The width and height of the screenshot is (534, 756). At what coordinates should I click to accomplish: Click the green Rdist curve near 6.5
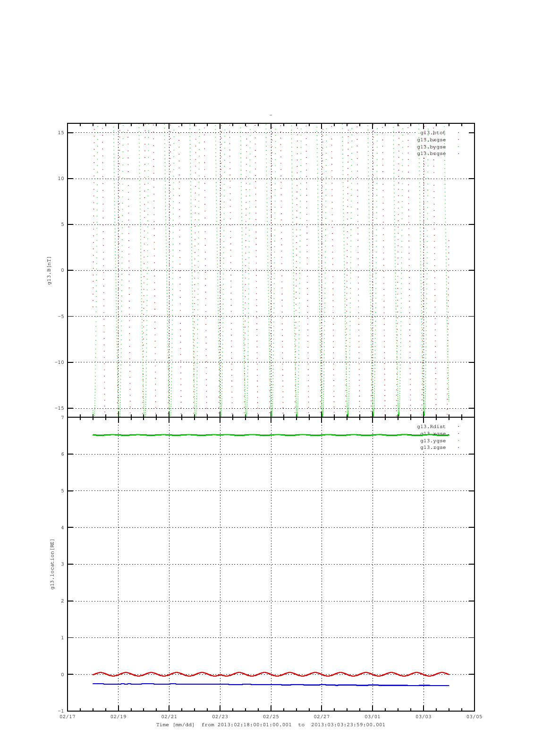coord(271,435)
